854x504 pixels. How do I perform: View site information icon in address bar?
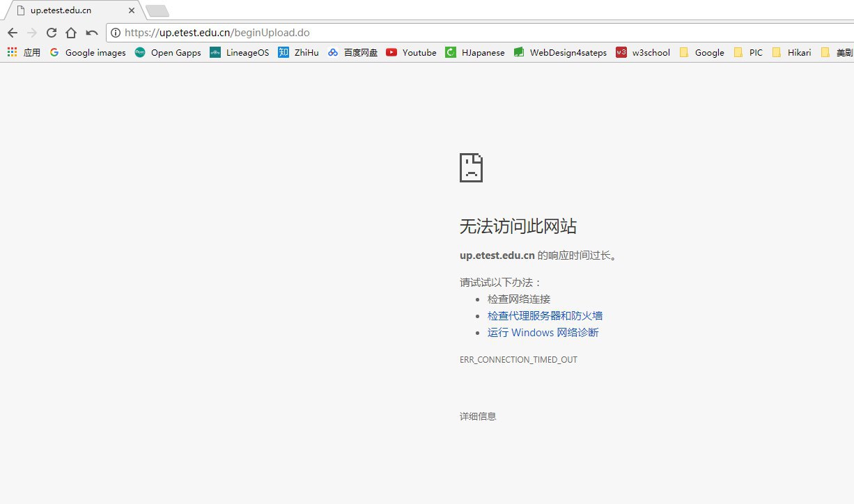(x=116, y=33)
